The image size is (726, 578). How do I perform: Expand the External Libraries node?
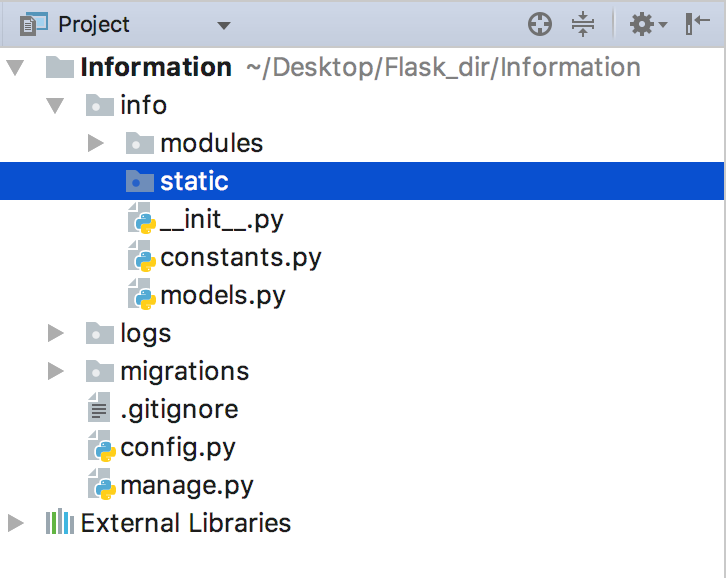point(16,523)
